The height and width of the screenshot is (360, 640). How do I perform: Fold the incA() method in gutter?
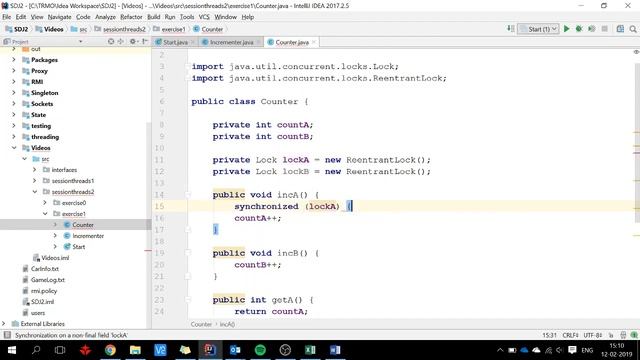[188, 195]
